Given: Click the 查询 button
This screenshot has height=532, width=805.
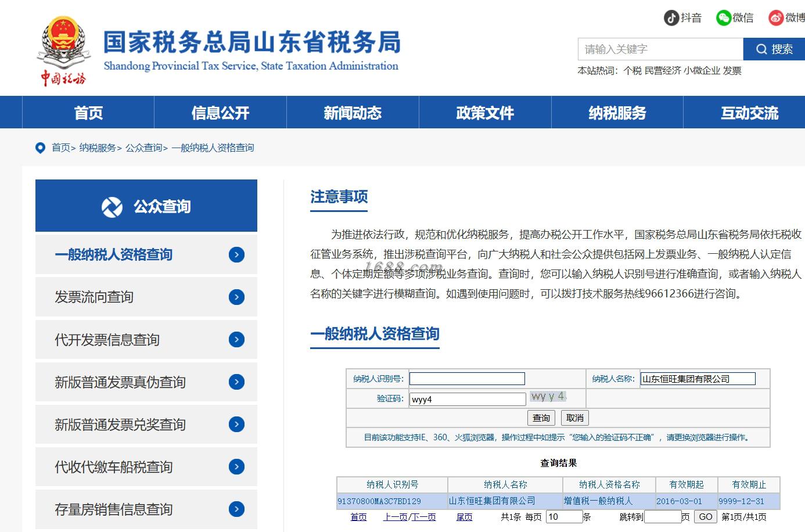Looking at the screenshot, I should tap(541, 418).
